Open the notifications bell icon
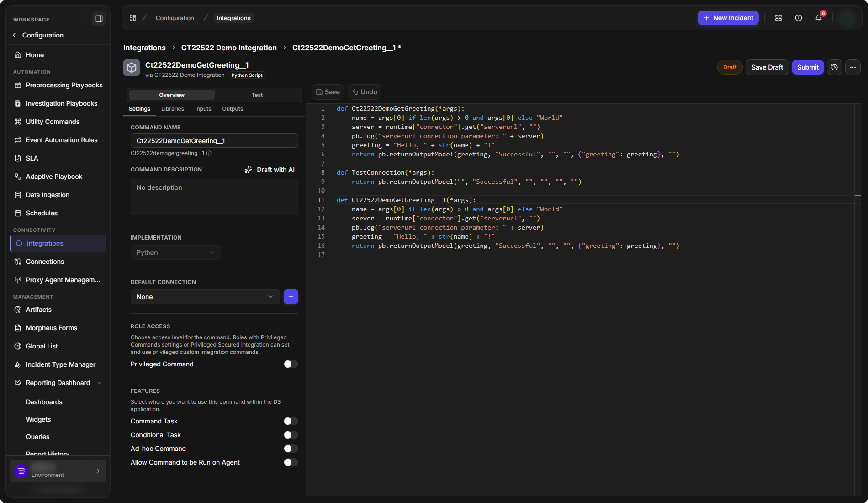 [819, 18]
